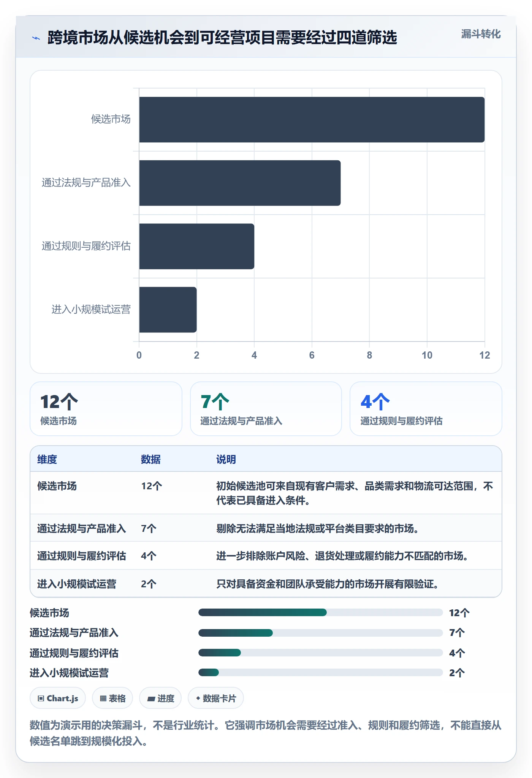Click the main title 跨境市场从候选机会

point(222,38)
